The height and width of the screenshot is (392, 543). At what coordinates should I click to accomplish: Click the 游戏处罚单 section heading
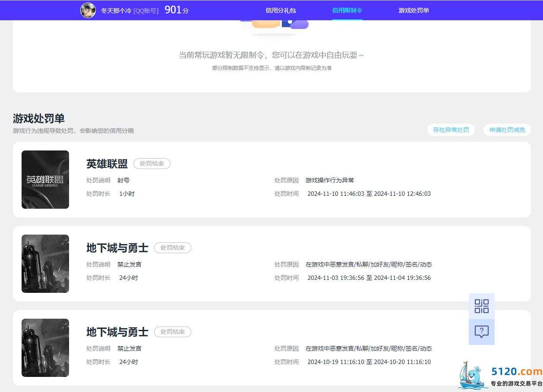(x=39, y=119)
